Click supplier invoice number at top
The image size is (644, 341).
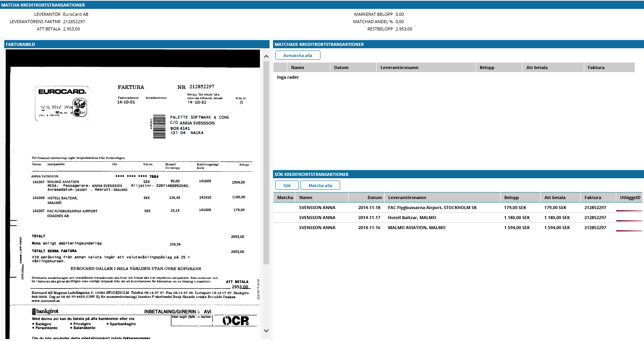(x=74, y=22)
